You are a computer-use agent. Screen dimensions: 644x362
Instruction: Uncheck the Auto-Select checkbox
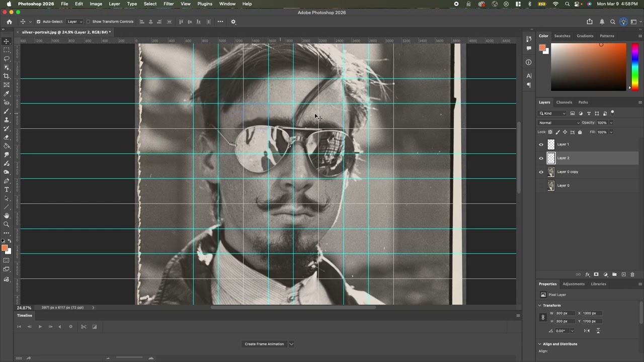[38, 22]
